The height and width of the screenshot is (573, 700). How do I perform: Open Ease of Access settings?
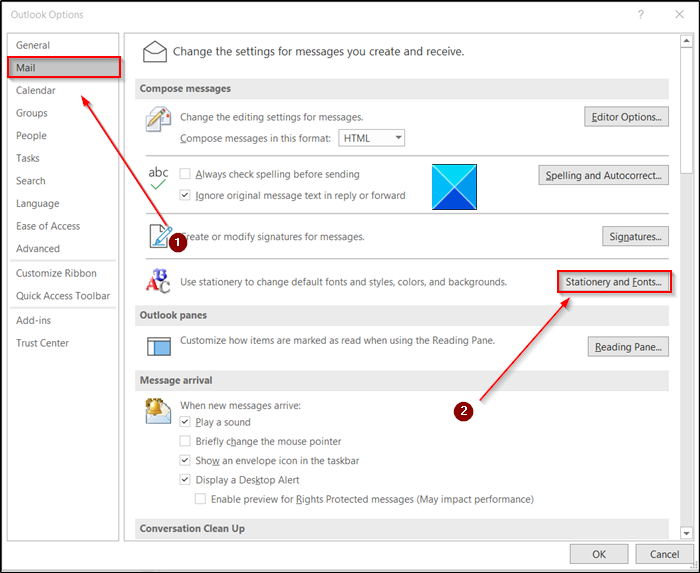pos(63,226)
